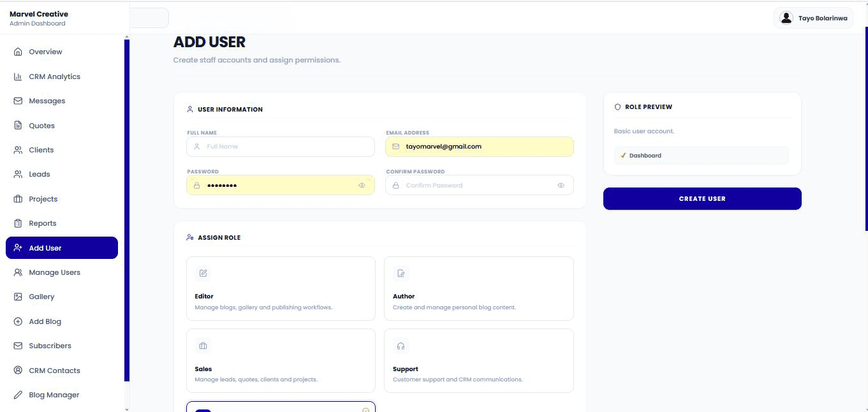Viewport: 868px width, 412px height.
Task: Click the Messages envelope icon
Action: point(18,101)
